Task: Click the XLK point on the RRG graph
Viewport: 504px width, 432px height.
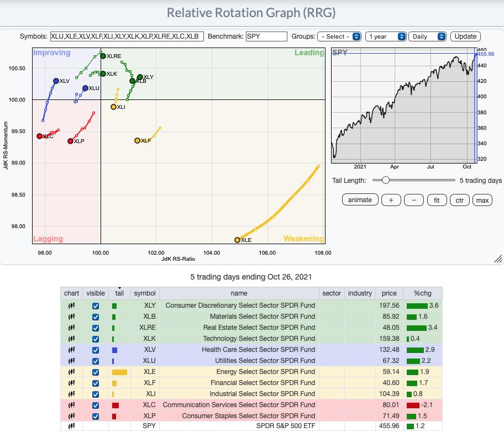Action: pos(103,73)
